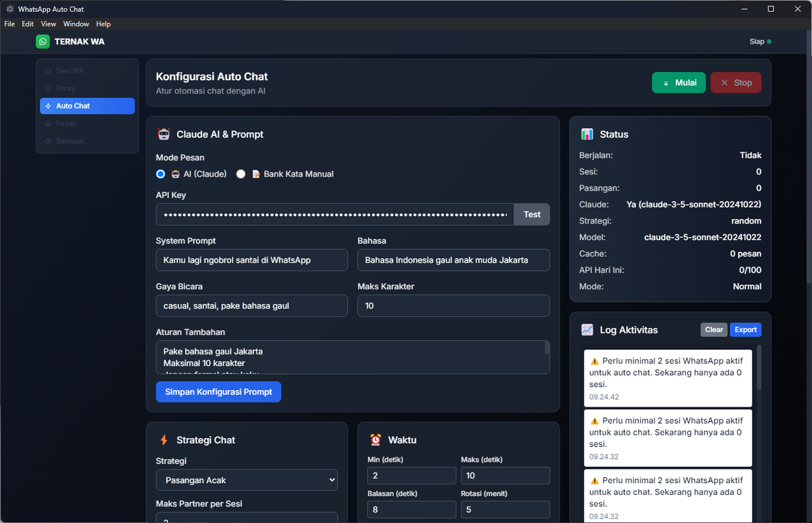Click the Sesi WA sidebar icon
Viewport: 812px width, 523px height.
click(48, 71)
